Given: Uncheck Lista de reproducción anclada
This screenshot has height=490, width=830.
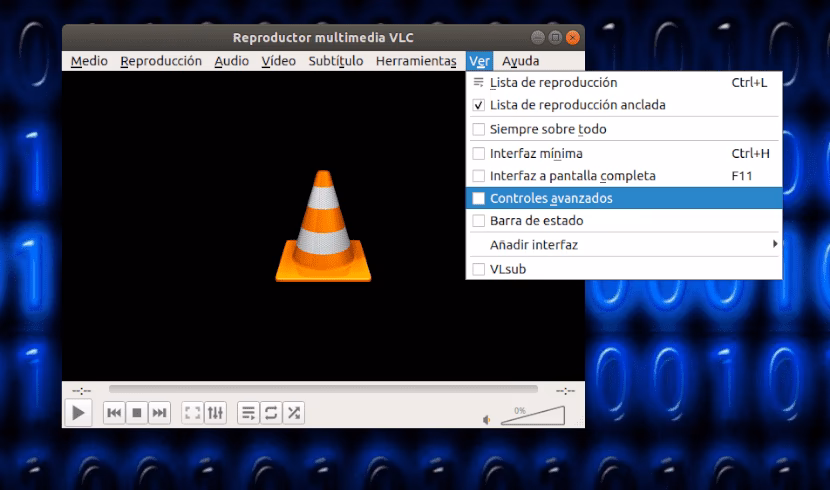Looking at the screenshot, I should pos(624,105).
